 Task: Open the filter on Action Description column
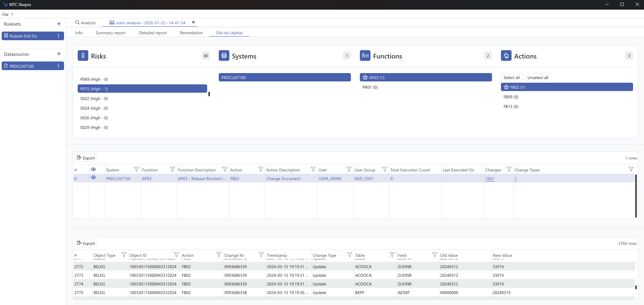point(313,169)
